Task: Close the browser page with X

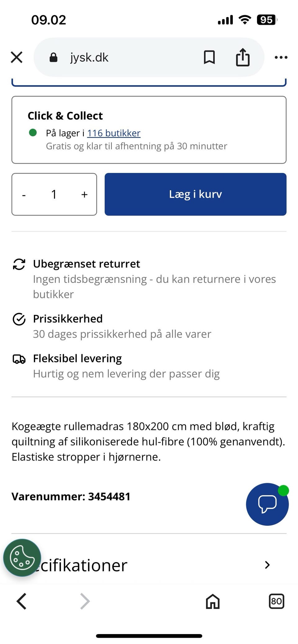Action: [x=17, y=57]
